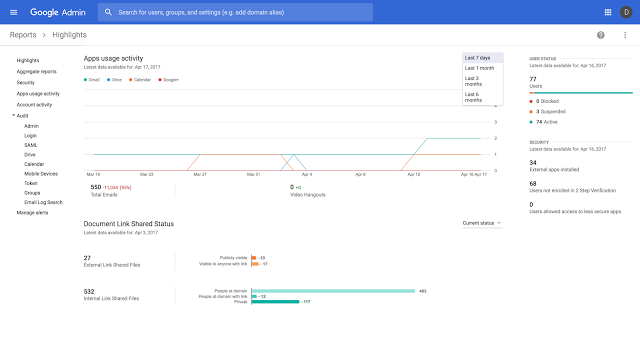640x362 pixels.
Task: Open the Current status dropdown
Action: tap(482, 223)
